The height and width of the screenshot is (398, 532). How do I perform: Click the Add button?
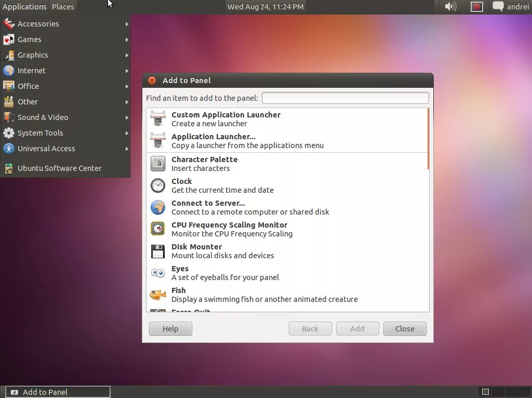point(357,328)
